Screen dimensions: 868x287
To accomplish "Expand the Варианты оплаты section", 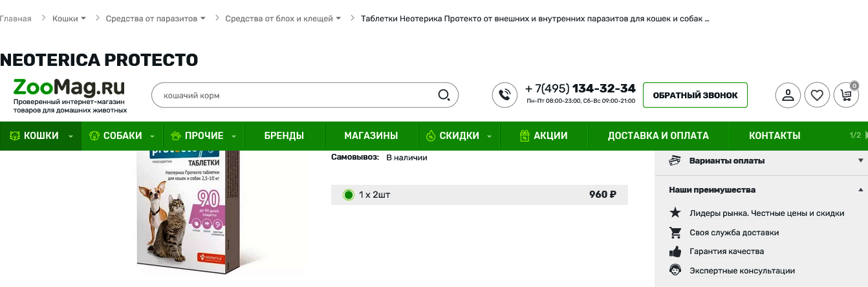I will coord(761,160).
